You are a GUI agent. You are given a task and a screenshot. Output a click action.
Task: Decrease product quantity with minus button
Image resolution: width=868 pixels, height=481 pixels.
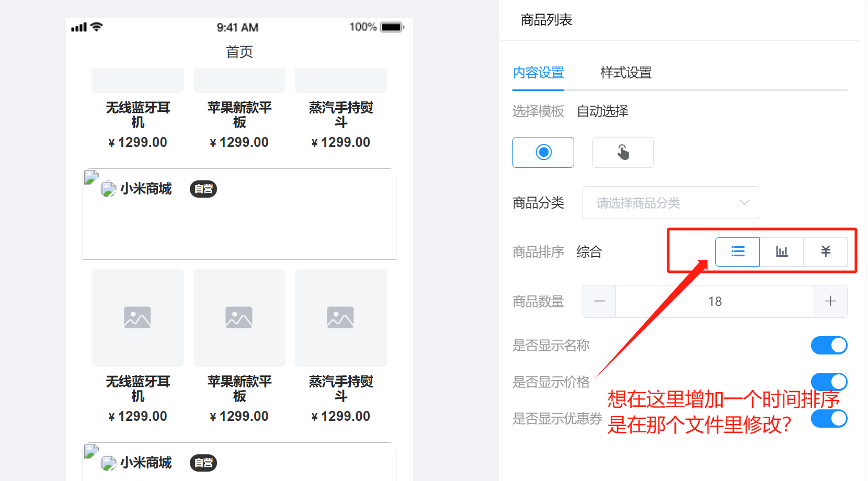[x=599, y=301]
